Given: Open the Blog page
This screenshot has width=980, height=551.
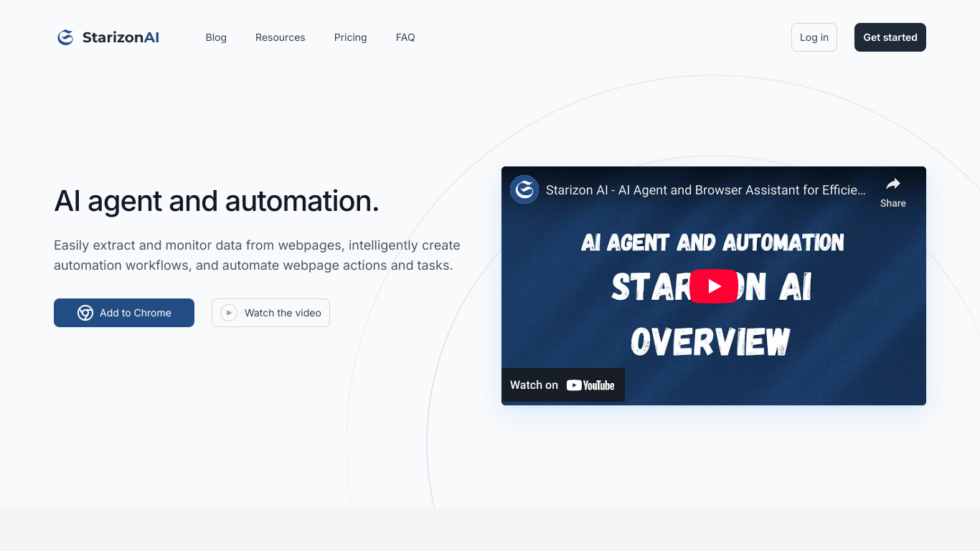Looking at the screenshot, I should (216, 37).
